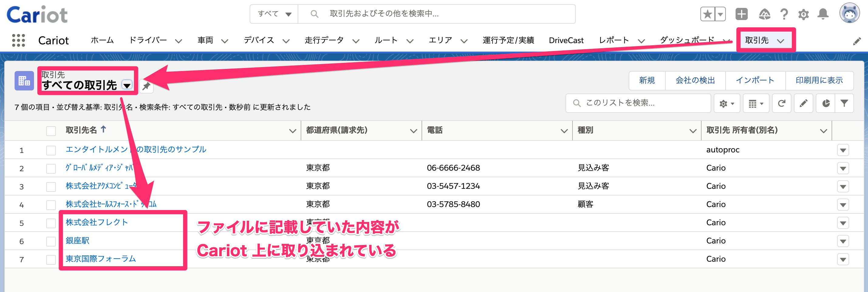Click the edit navigation pencil icon
The height and width of the screenshot is (292, 868).
(x=857, y=41)
